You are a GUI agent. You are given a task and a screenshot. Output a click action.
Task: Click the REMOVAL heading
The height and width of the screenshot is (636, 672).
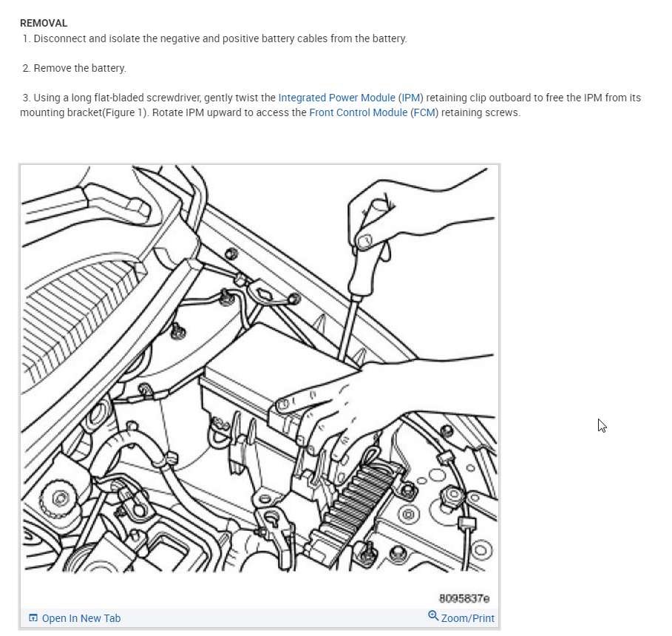point(44,23)
